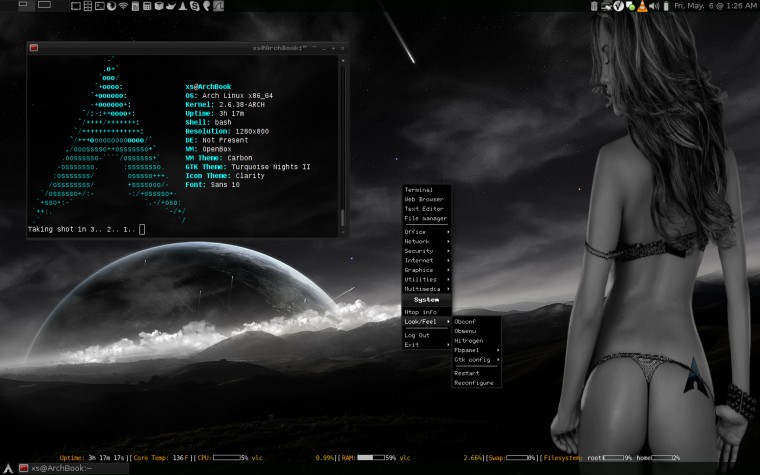The width and height of the screenshot is (760, 475).
Task: Open the Wi-Fi launcher icon in top panel
Action: (x=123, y=6)
